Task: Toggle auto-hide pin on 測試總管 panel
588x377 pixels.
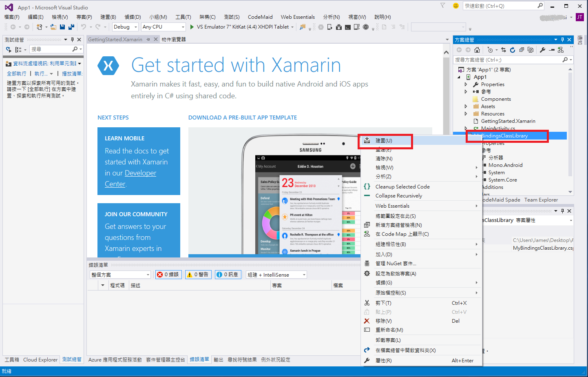Action: (x=73, y=40)
